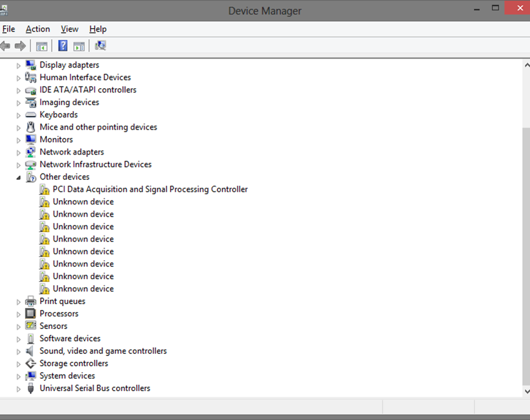Expand the Human Interface Devices node
530x420 pixels.
(x=19, y=78)
